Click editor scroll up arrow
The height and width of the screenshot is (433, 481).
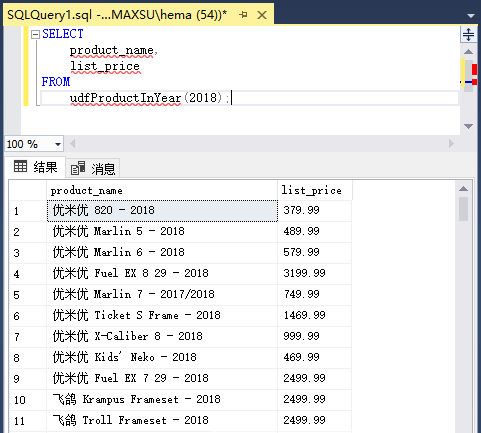468,52
